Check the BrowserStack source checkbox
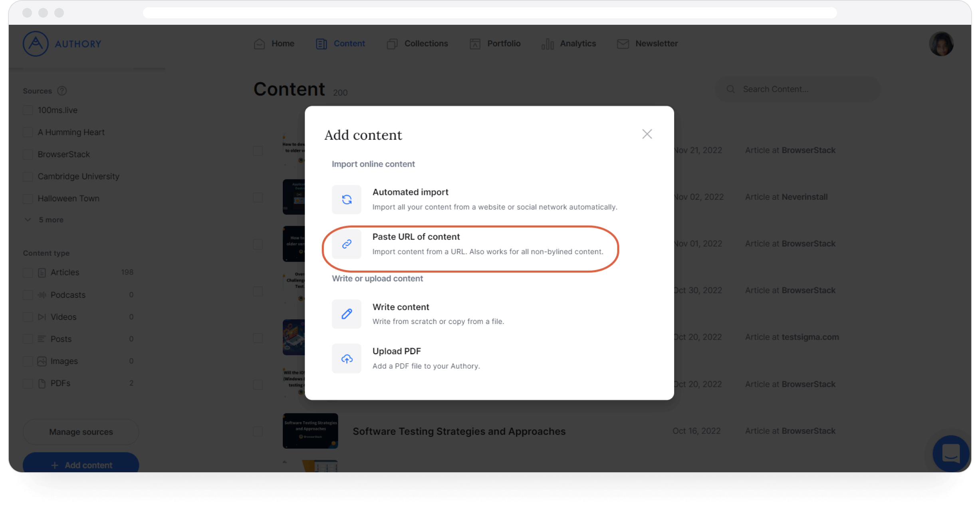The height and width of the screenshot is (513, 980). click(28, 155)
